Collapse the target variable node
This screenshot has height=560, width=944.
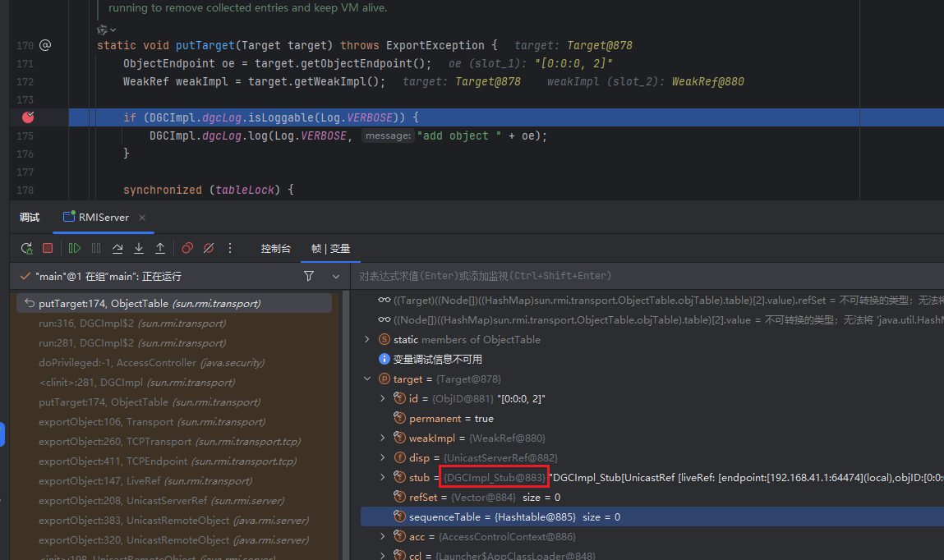(367, 379)
